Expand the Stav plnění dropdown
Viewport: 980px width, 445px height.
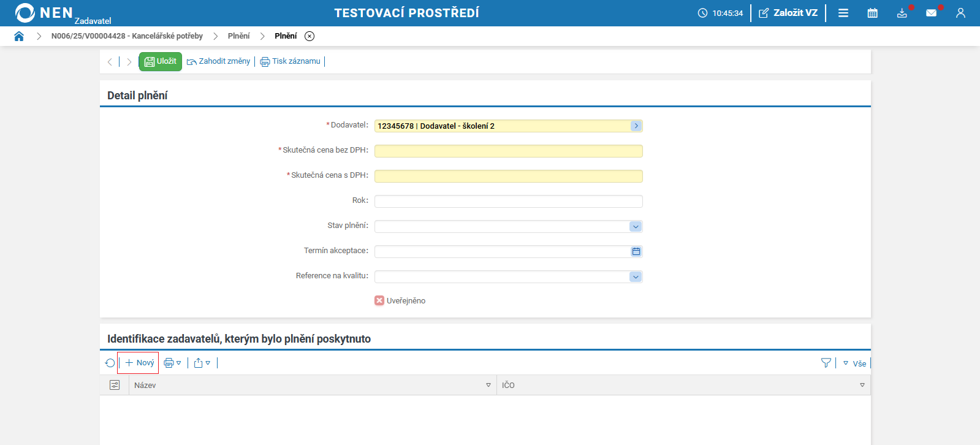coord(636,226)
